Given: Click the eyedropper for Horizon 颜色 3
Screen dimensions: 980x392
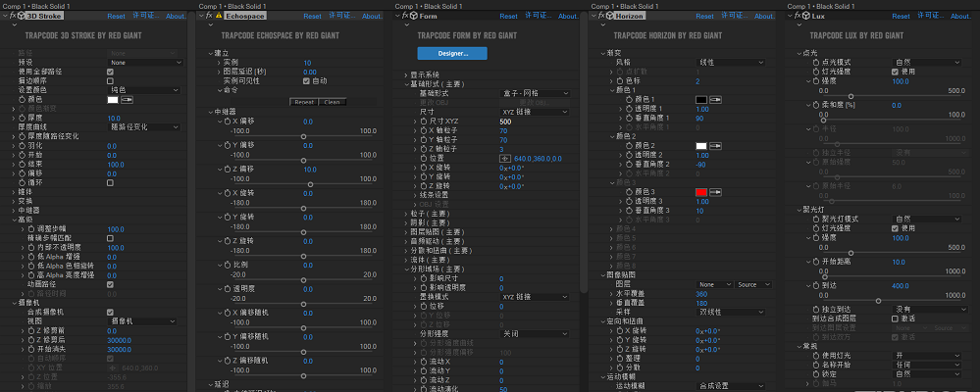Looking at the screenshot, I should 715,192.
